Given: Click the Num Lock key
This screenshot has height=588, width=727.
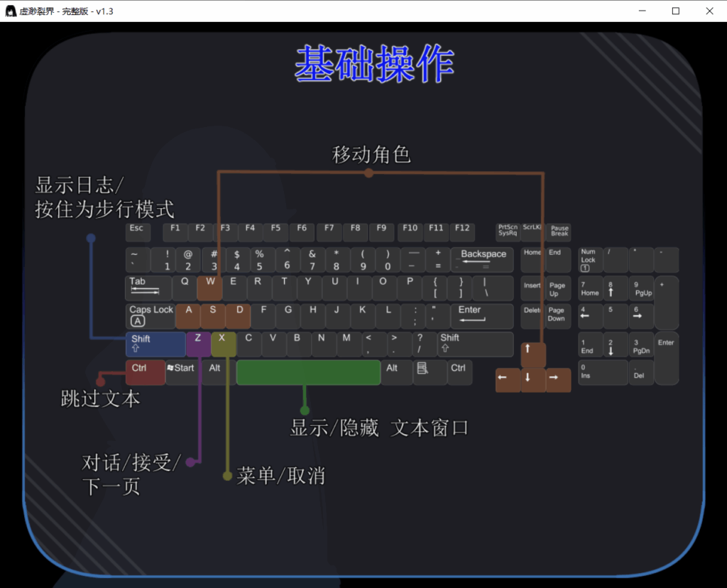Looking at the screenshot, I should [x=590, y=260].
